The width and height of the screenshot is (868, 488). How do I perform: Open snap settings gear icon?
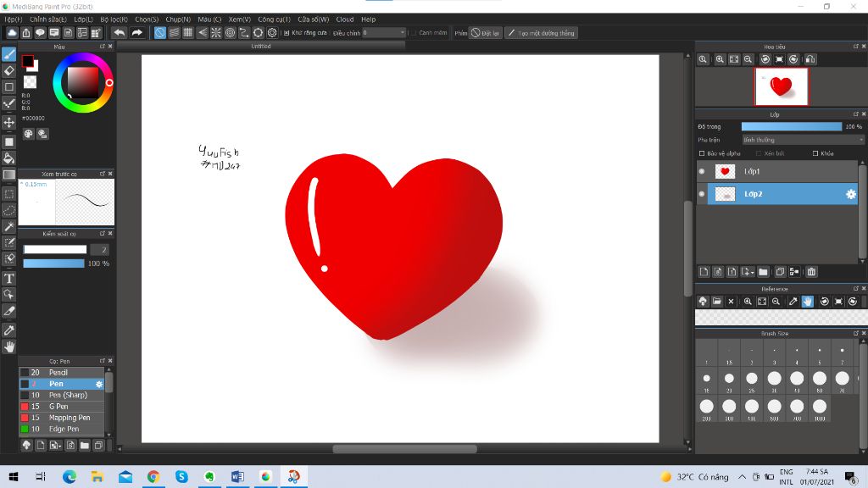click(272, 33)
